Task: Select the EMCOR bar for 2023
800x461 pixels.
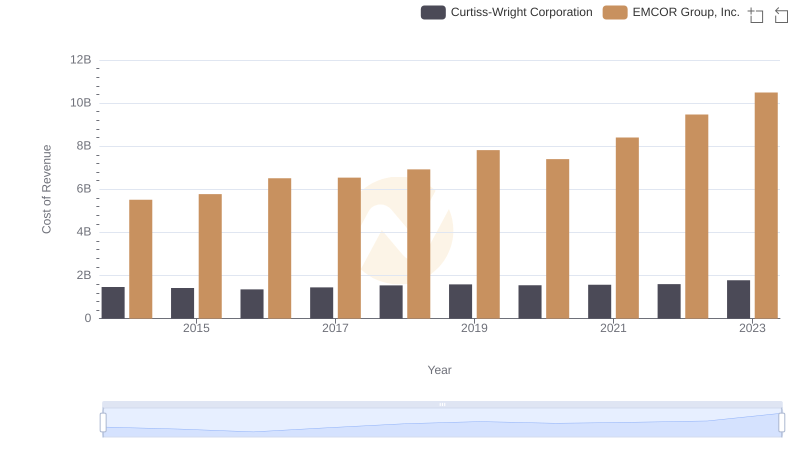Action: coord(766,205)
